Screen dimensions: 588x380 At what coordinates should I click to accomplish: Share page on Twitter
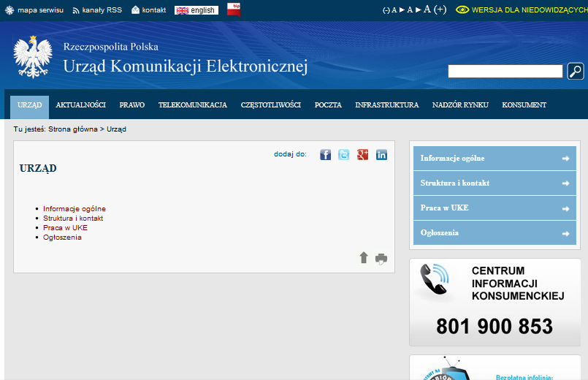(343, 154)
